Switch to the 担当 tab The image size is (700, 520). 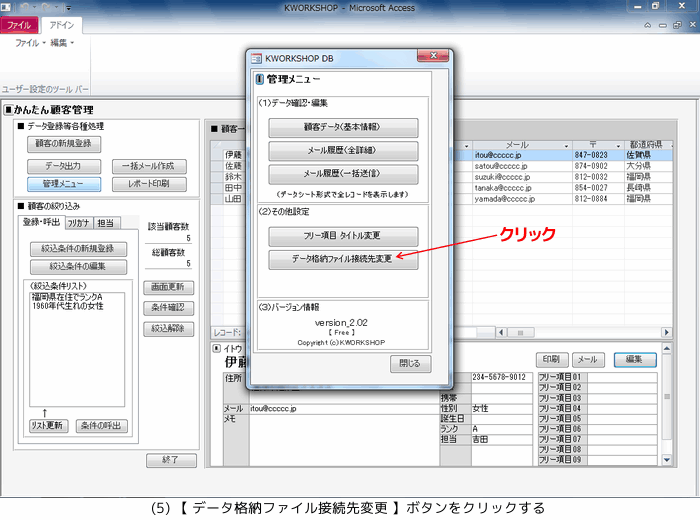pos(106,223)
